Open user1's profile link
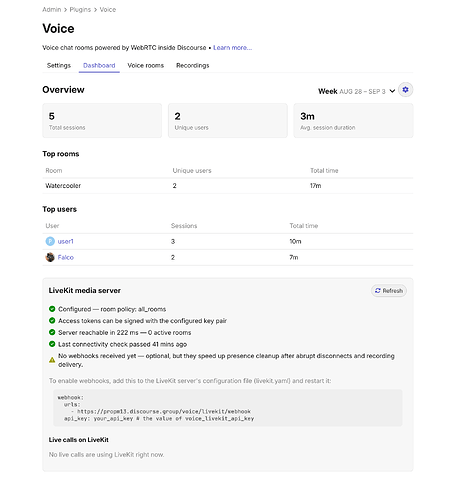 [x=65, y=241]
